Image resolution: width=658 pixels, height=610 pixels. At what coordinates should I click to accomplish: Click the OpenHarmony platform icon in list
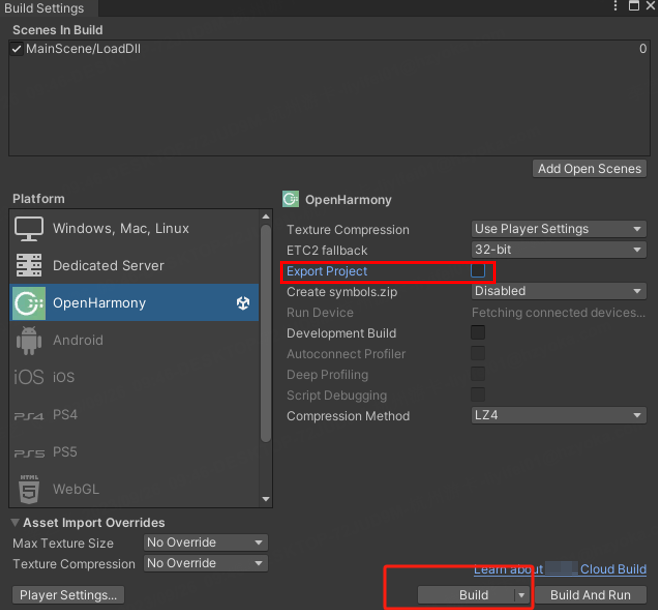pyautogui.click(x=29, y=303)
